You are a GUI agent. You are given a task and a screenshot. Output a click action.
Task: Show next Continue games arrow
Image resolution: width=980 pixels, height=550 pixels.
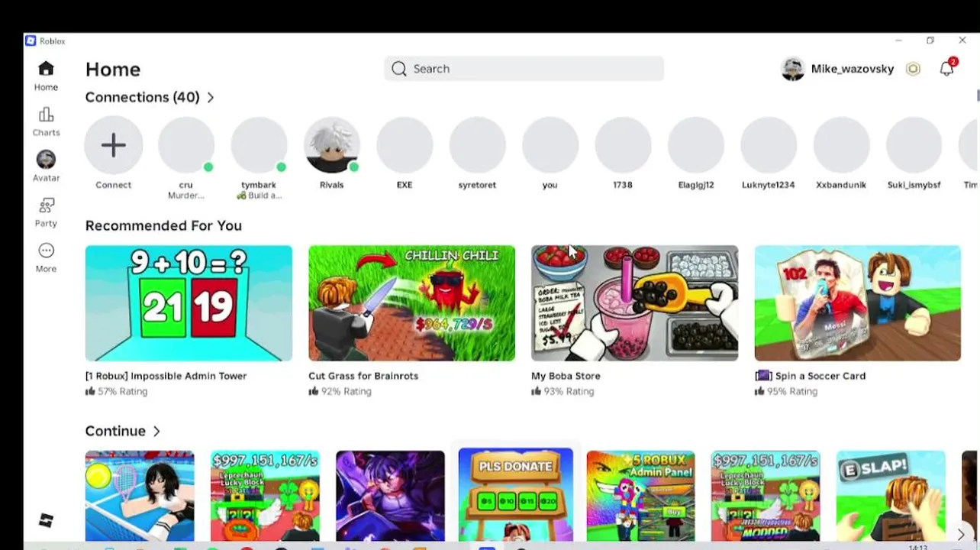tap(961, 534)
